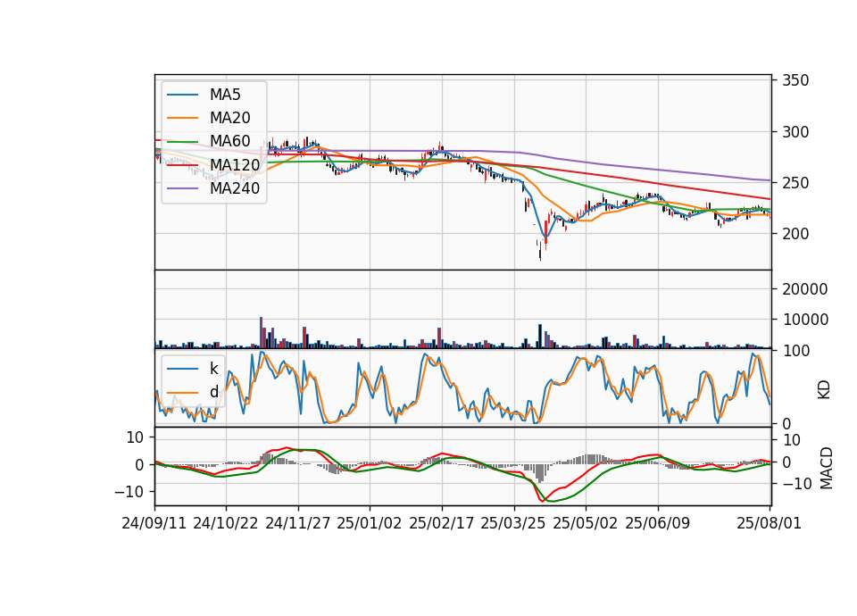Click the blue MA5 legend line sample
Image resolution: width=857 pixels, height=616 pixels.
tap(182, 96)
